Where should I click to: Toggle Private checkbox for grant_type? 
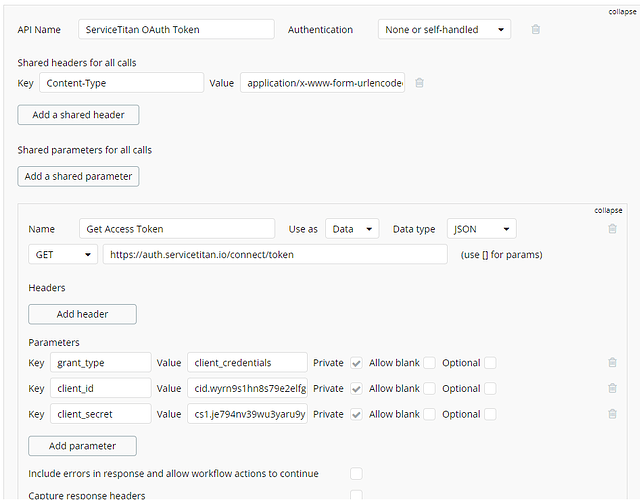357,363
